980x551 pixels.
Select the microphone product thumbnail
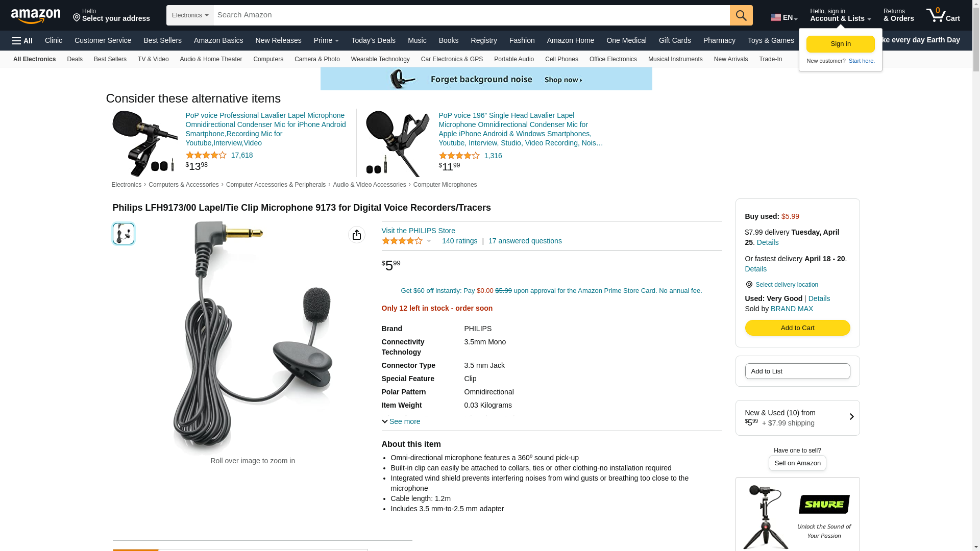click(x=124, y=234)
